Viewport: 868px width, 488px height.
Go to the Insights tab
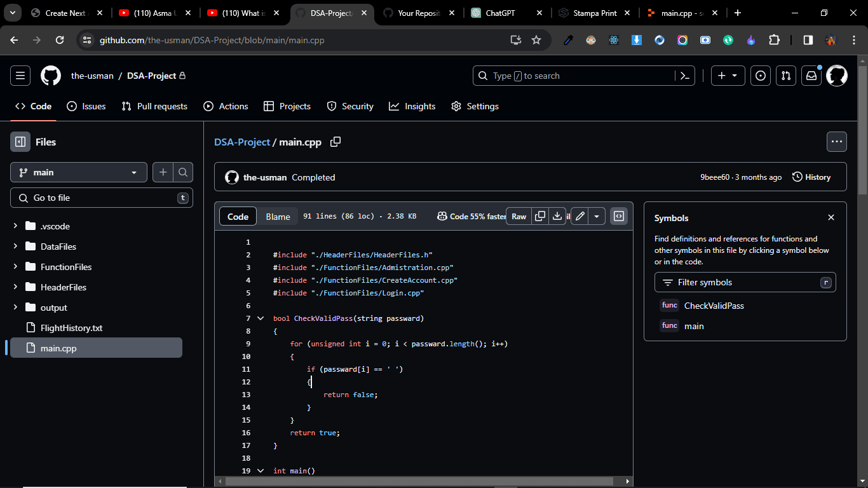[x=412, y=106]
